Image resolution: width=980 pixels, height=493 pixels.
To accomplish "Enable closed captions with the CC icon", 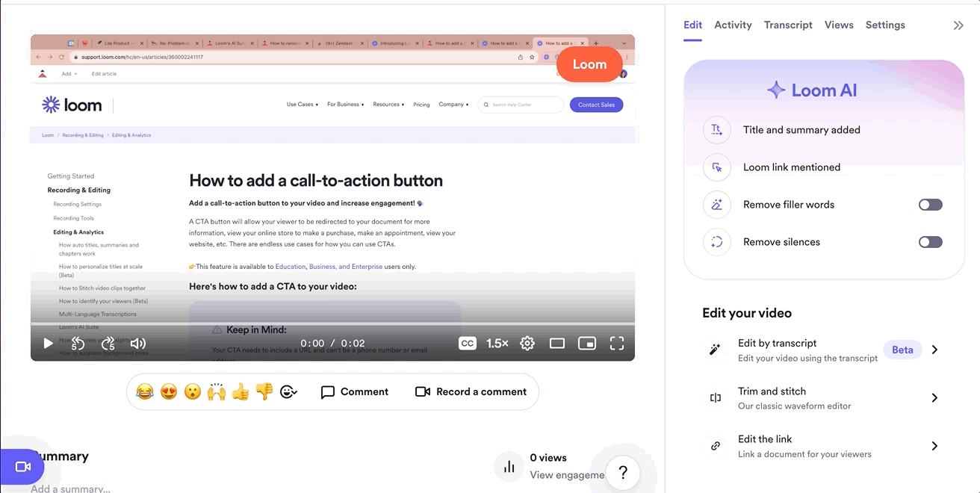I will (467, 343).
